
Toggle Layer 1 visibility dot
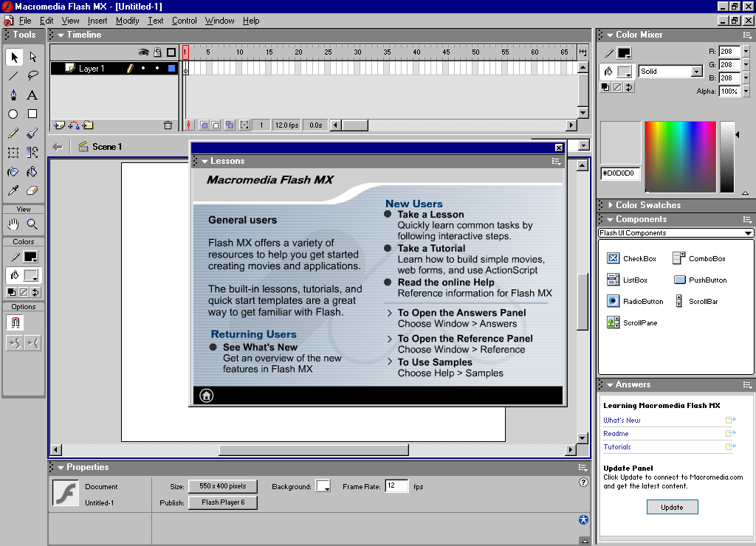[x=143, y=69]
